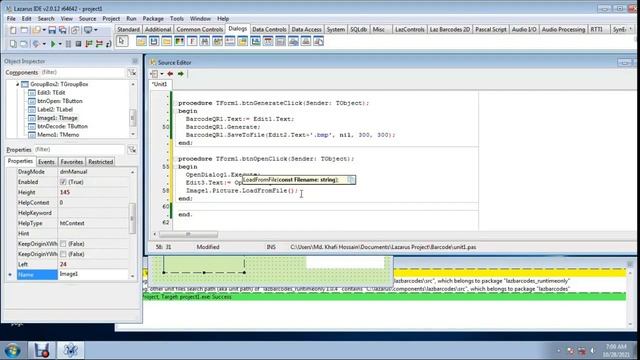Screen dimensions: 640x360
Task: Select TPageSetupDialog last palette icon
Action: pyautogui.click(x=318, y=41)
